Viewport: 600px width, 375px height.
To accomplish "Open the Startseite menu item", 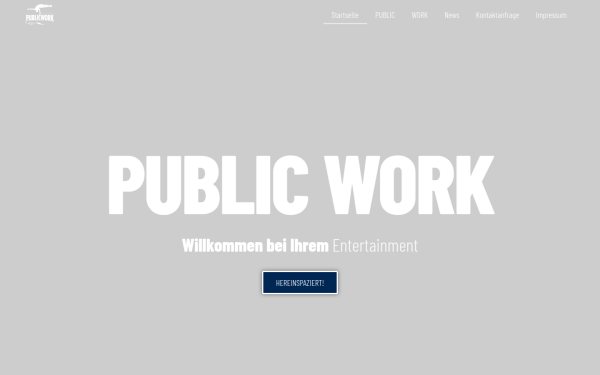I will (x=345, y=15).
